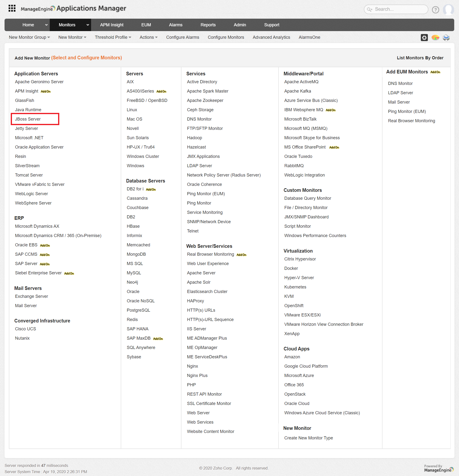Viewport: 459px width, 476px height.
Task: Click the print icon at top right
Action: pyautogui.click(x=446, y=37)
